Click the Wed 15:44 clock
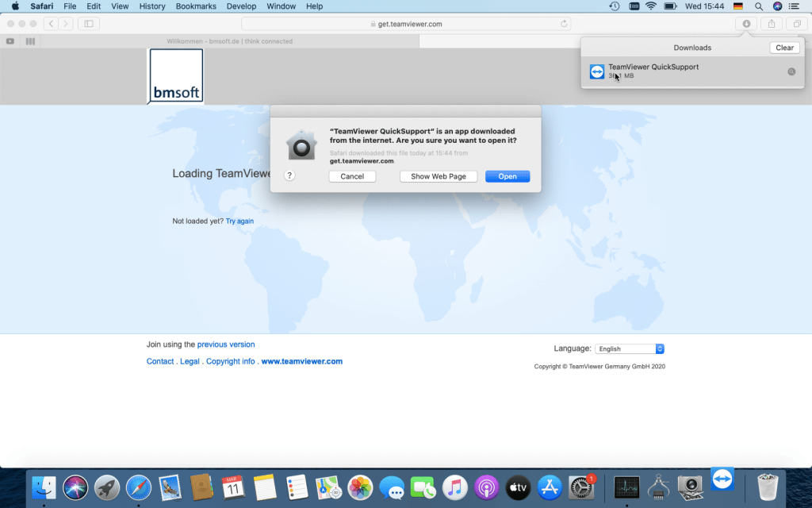The height and width of the screenshot is (508, 812). pos(704,6)
